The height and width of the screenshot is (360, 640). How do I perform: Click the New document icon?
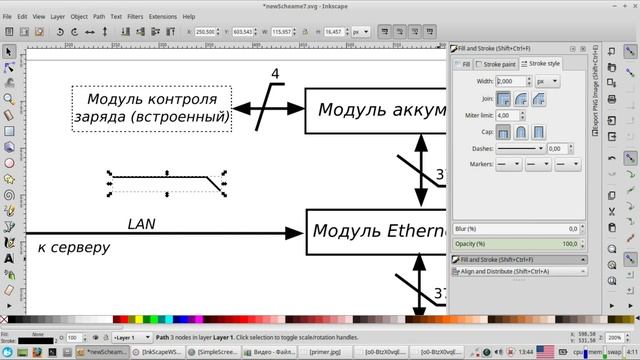point(611,51)
